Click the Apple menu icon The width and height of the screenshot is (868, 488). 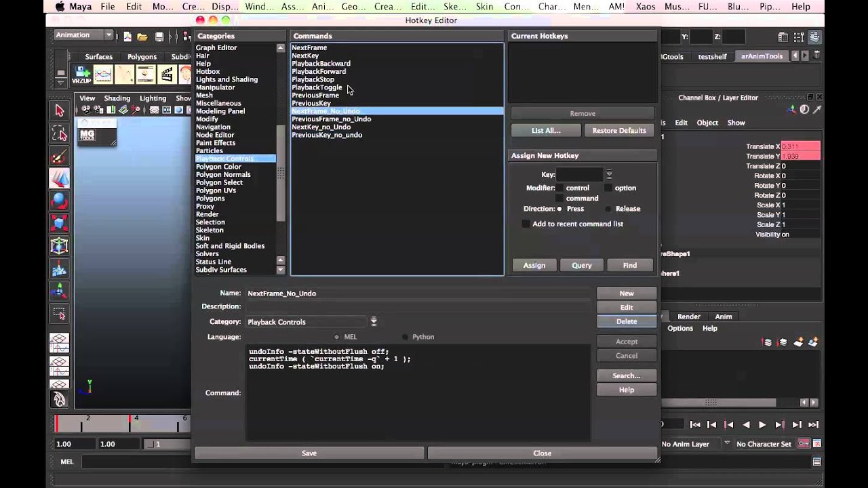point(60,7)
